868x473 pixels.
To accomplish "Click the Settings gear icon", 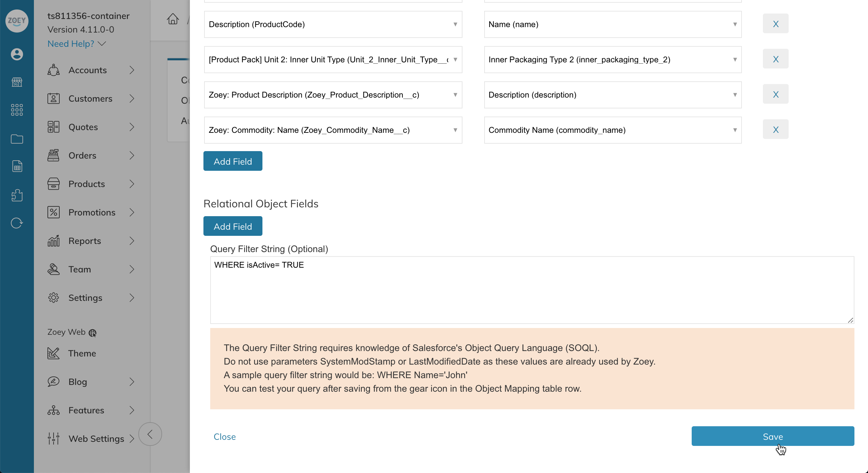I will click(53, 298).
